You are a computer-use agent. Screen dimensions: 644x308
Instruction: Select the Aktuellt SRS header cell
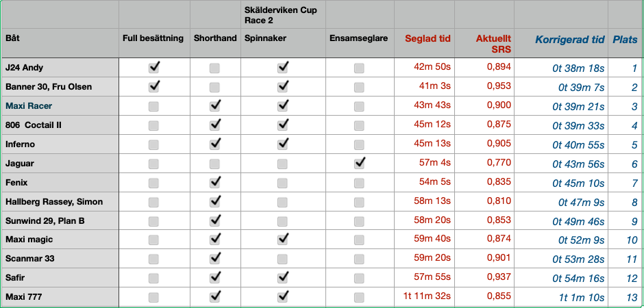pos(493,44)
